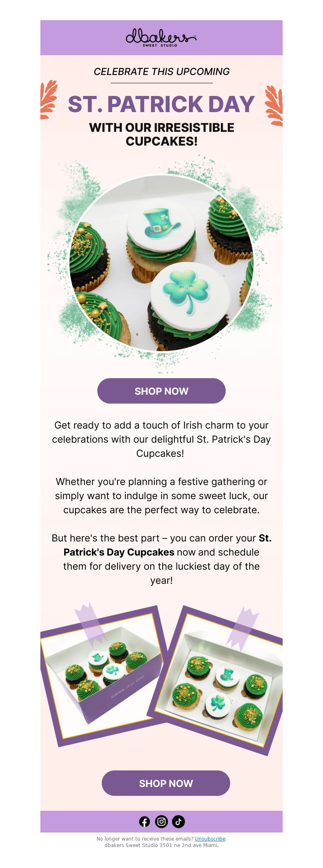Click the ST. PATRICK DAY headline
This screenshot has width=323, height=868.
(161, 104)
